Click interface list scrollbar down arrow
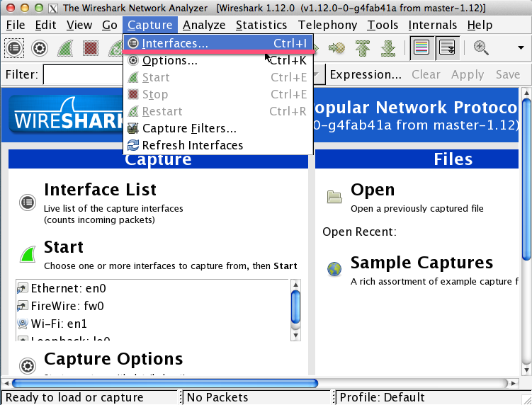The height and width of the screenshot is (405, 532). click(295, 336)
